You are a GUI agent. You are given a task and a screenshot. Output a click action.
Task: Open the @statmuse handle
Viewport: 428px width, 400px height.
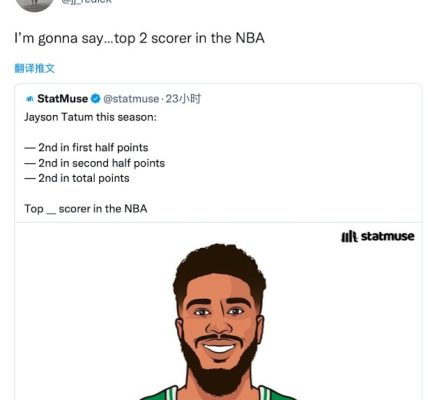coord(131,99)
